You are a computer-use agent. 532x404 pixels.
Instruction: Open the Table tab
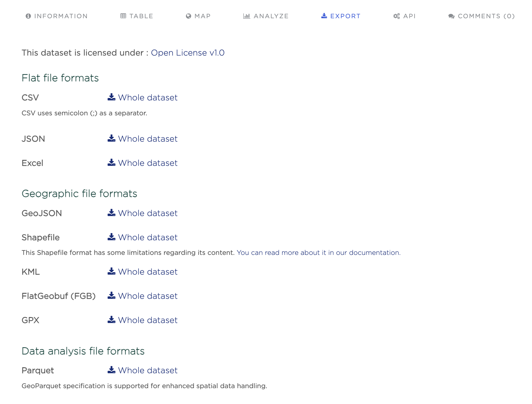137,16
